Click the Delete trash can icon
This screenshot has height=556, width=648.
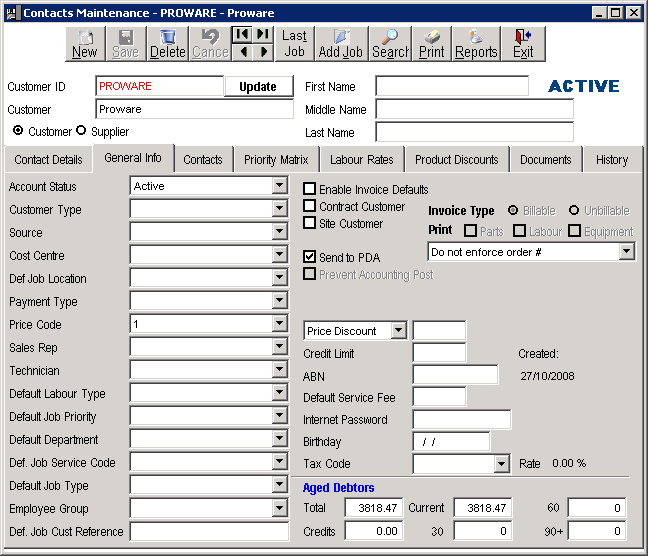tap(168, 44)
